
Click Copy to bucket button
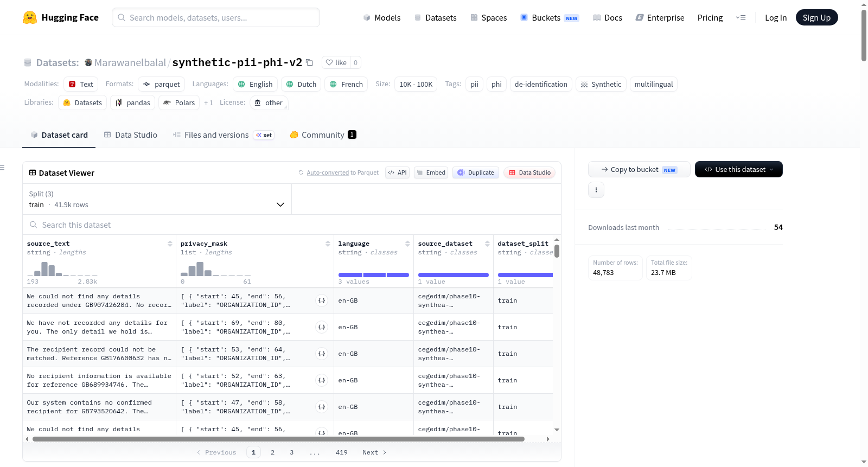[x=639, y=169]
